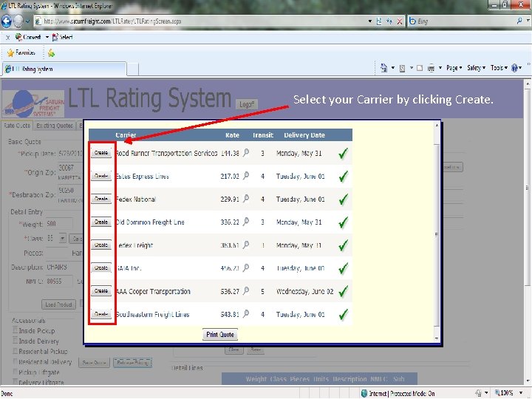
Task: Open rate details magnifier for Road Runner
Action: pyautogui.click(x=246, y=153)
